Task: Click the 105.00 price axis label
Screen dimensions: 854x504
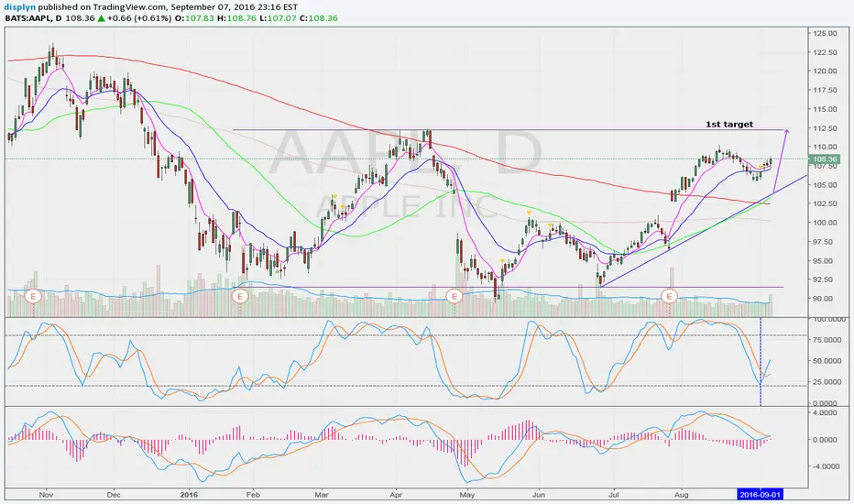Action: [825, 185]
